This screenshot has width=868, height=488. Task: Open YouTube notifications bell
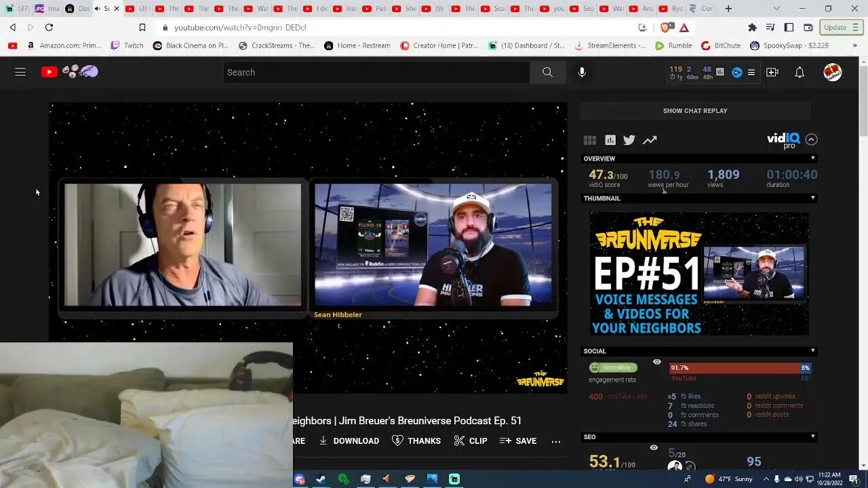pyautogui.click(x=800, y=73)
